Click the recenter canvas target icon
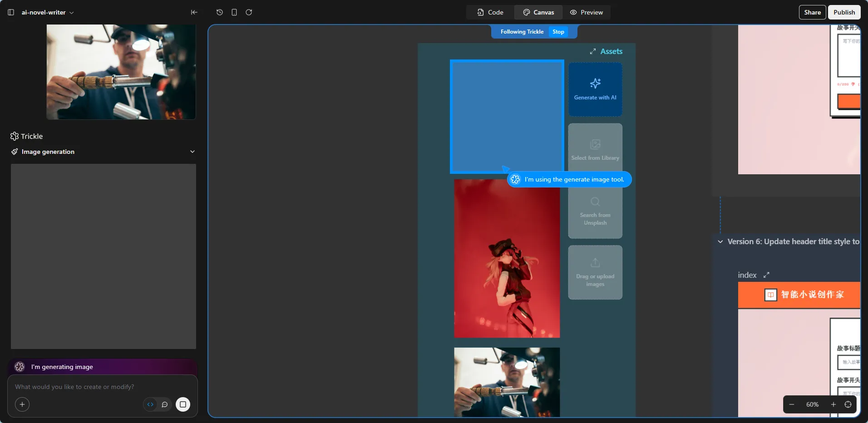The image size is (868, 423). (x=848, y=404)
